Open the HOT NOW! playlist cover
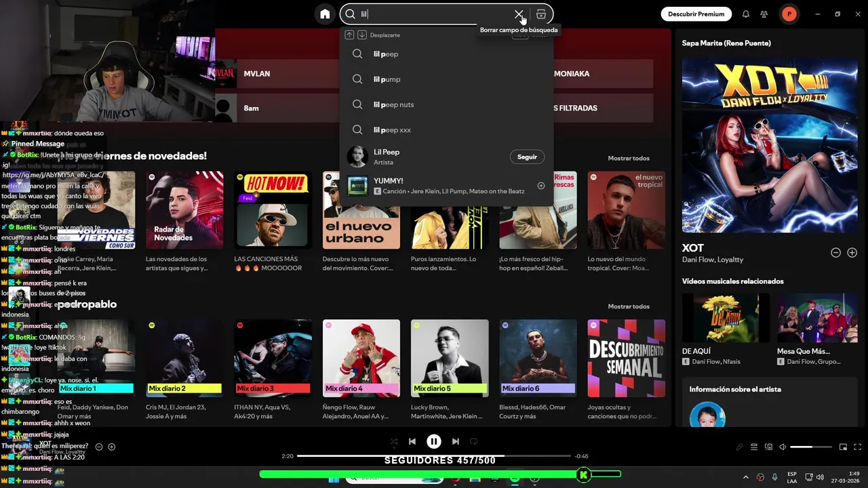This screenshot has width=868, height=488. click(x=273, y=210)
